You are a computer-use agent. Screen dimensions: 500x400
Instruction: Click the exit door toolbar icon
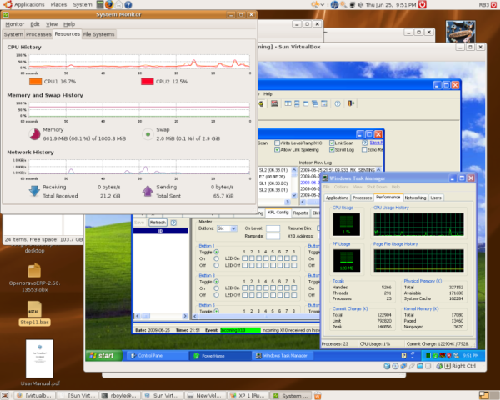pos(350,104)
